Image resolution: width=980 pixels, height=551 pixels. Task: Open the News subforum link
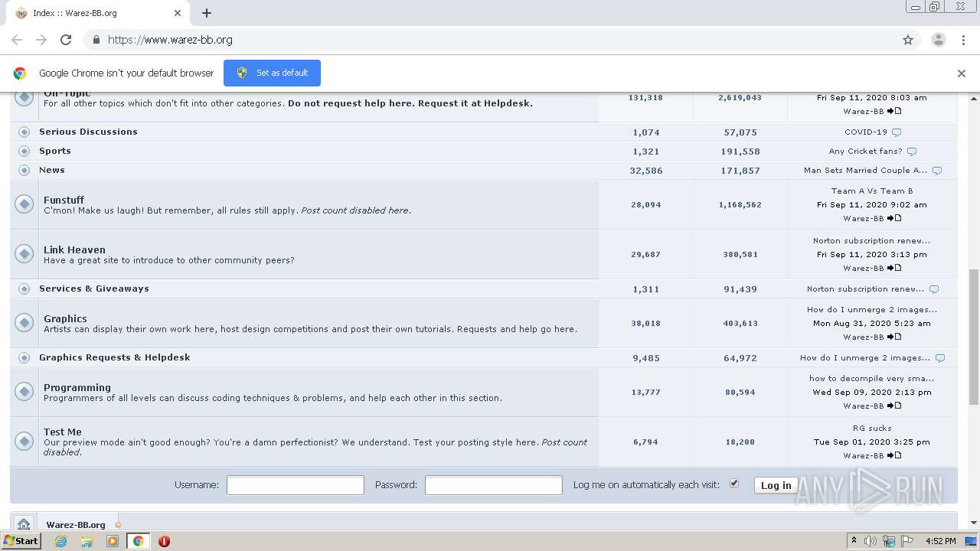pyautogui.click(x=52, y=170)
